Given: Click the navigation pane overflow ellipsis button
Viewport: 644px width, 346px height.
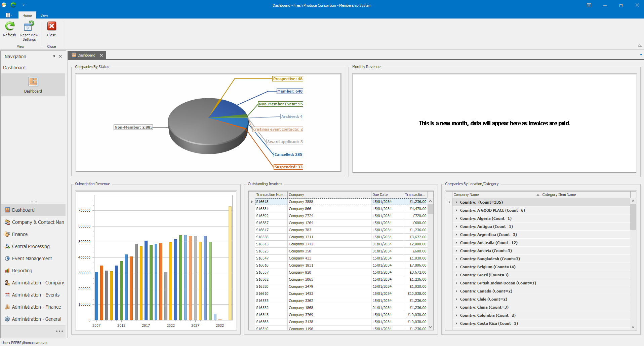Looking at the screenshot, I should pyautogui.click(x=59, y=331).
